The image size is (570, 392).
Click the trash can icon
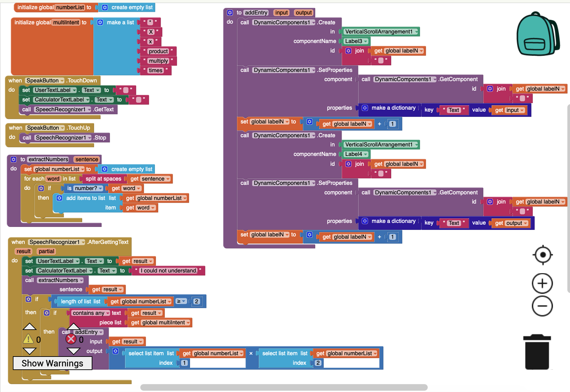537,352
